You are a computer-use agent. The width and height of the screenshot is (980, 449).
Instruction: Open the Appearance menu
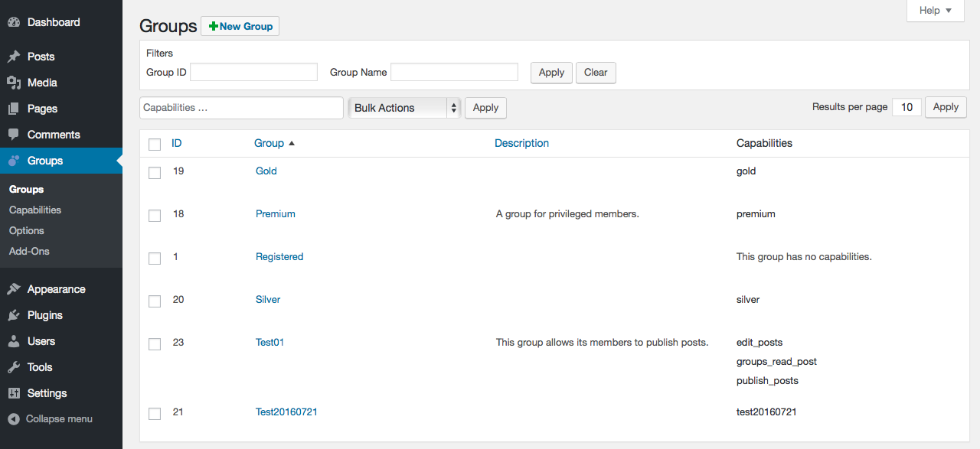57,289
